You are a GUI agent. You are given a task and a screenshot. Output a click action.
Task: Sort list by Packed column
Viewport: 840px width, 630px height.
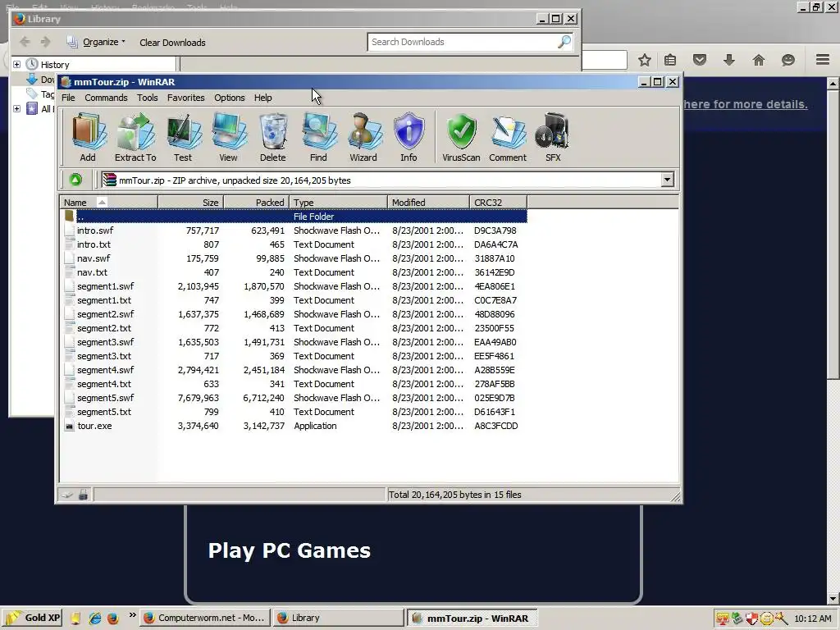[x=257, y=202]
